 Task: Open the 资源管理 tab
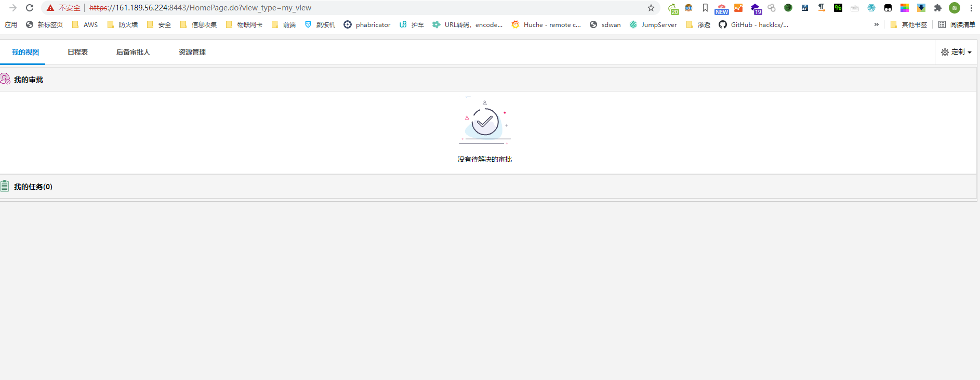click(192, 52)
